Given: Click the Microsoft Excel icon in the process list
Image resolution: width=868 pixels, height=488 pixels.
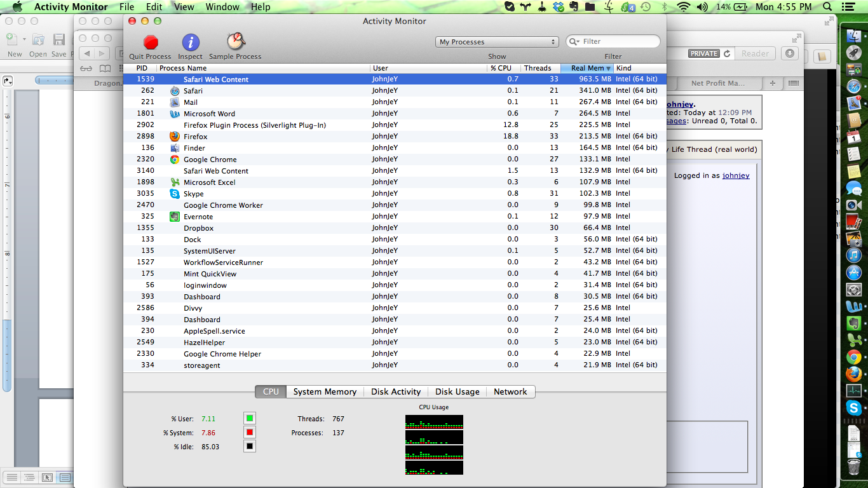Looking at the screenshot, I should tap(175, 182).
